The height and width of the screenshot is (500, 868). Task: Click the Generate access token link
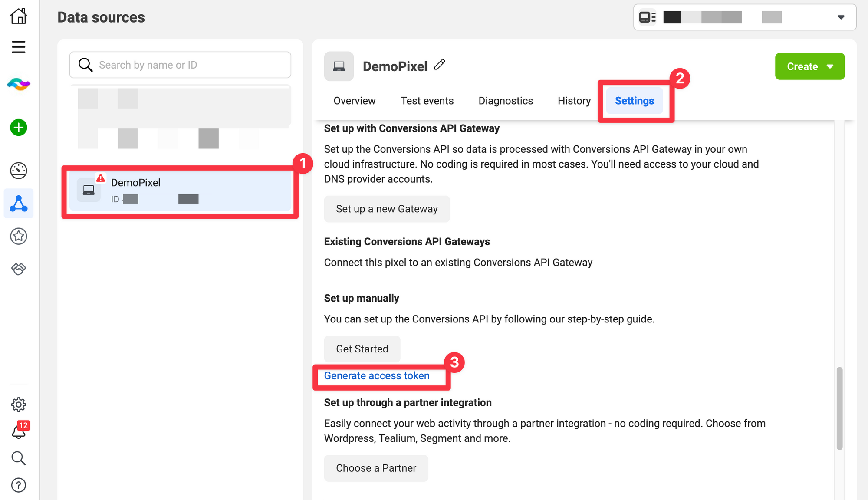point(377,376)
